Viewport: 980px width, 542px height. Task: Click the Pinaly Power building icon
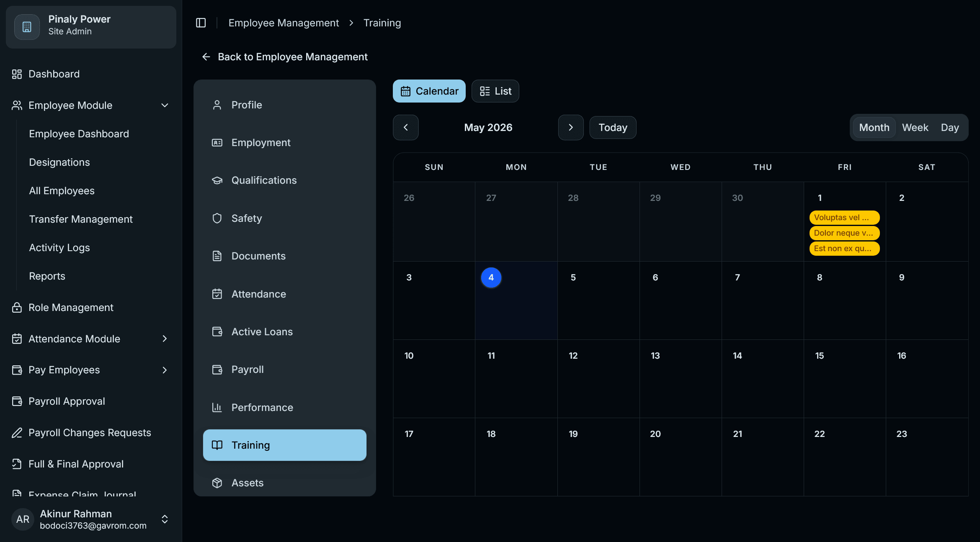click(27, 27)
